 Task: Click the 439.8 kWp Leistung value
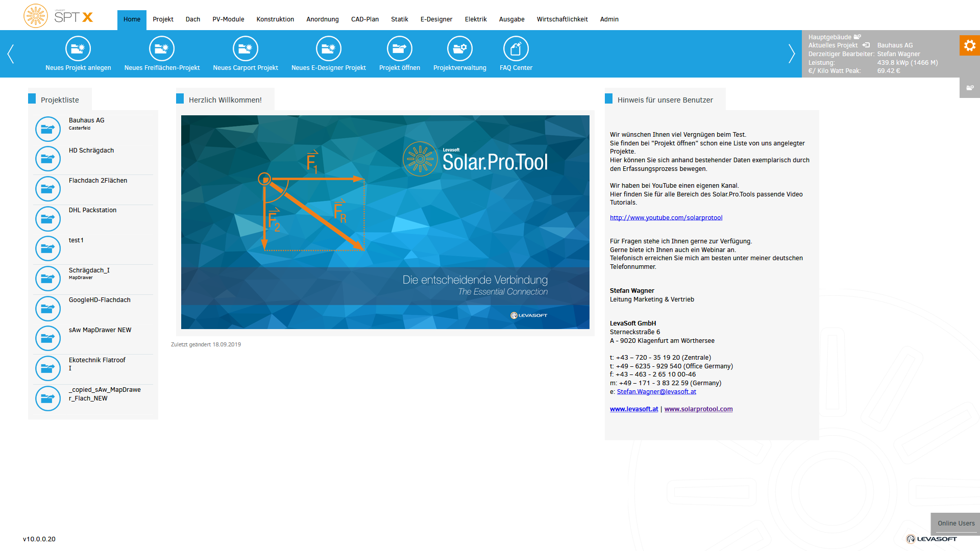click(908, 63)
